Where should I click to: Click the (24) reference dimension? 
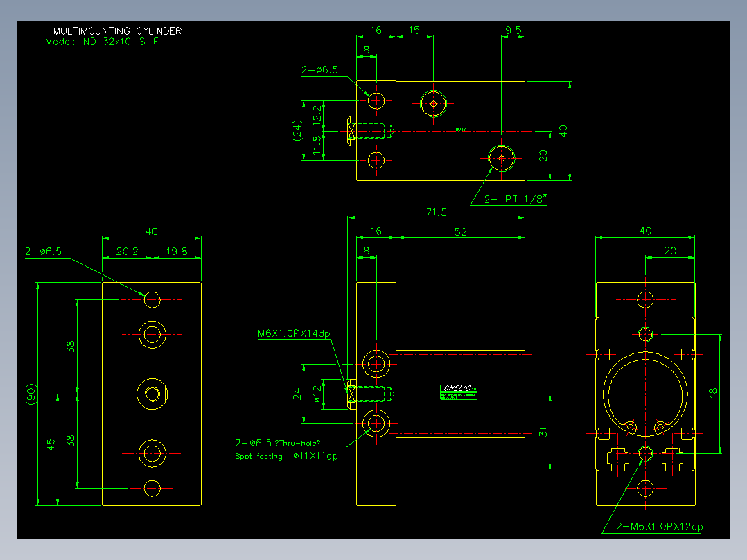pyautogui.click(x=297, y=130)
